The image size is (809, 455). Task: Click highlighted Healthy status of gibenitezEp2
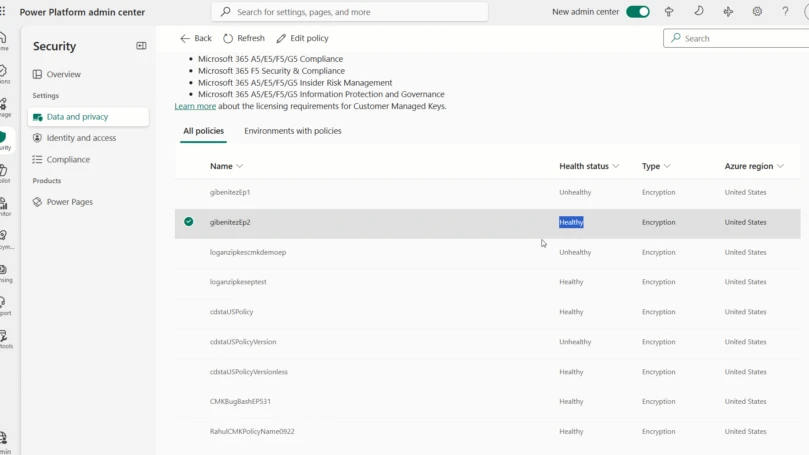tap(571, 222)
